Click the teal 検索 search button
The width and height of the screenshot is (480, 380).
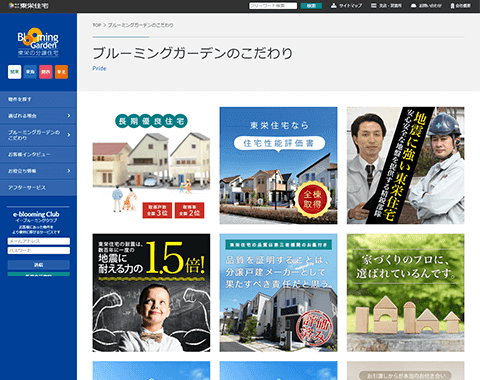311,6
